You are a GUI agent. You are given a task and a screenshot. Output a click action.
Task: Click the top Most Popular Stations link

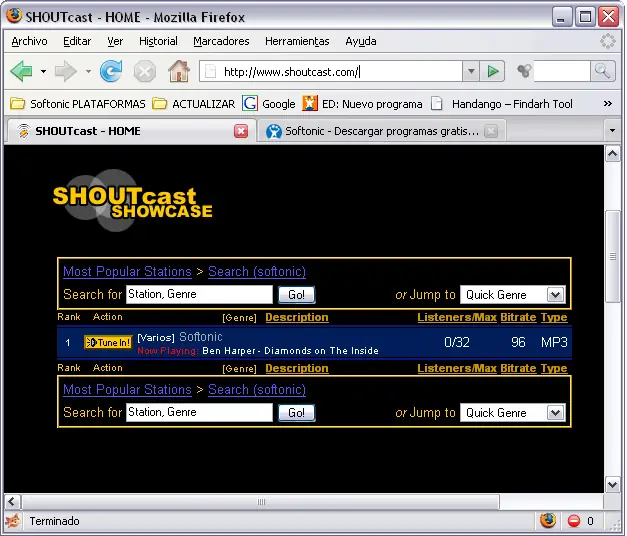pos(127,272)
